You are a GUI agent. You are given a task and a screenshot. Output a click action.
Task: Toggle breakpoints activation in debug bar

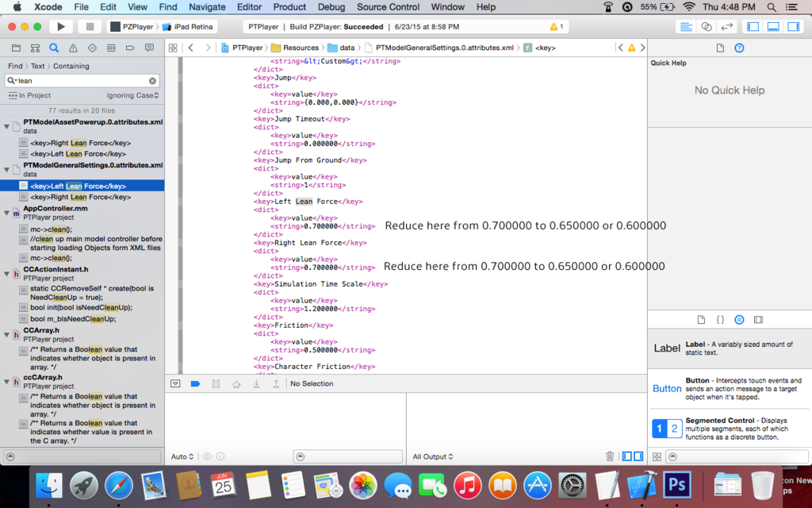pos(195,383)
